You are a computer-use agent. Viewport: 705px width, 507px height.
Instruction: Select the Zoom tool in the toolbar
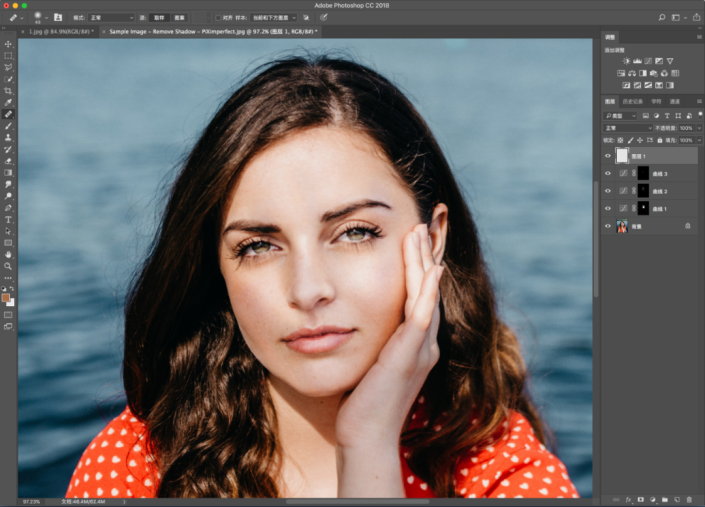[8, 266]
